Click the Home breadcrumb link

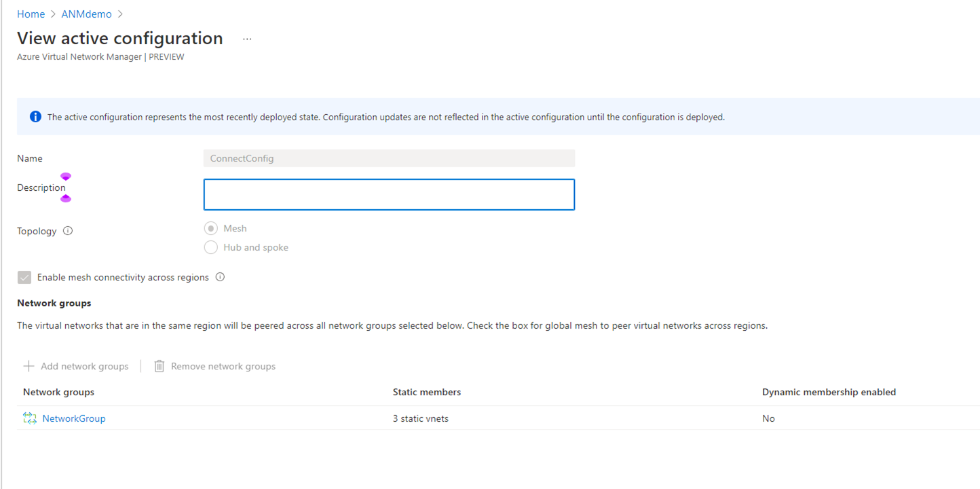coord(31,14)
